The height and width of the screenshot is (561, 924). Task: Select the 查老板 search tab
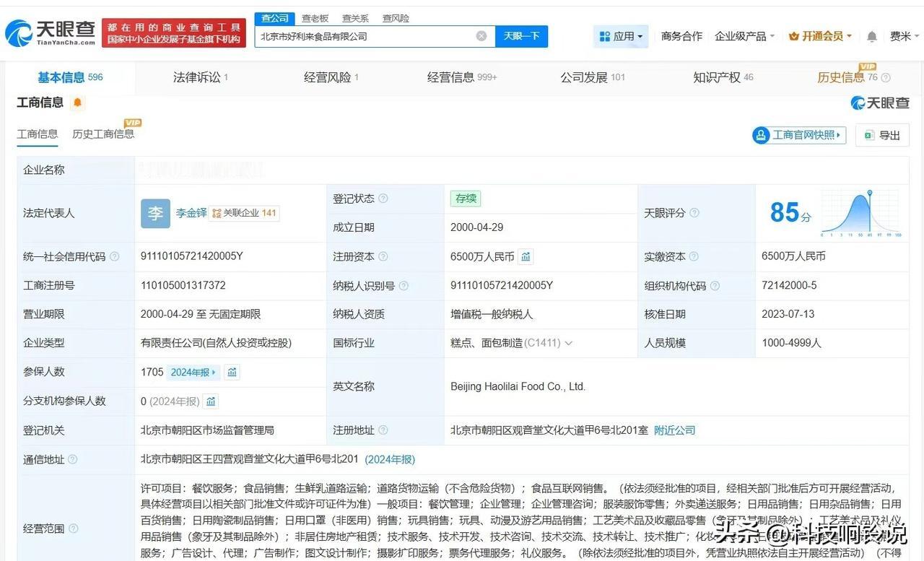pos(315,18)
